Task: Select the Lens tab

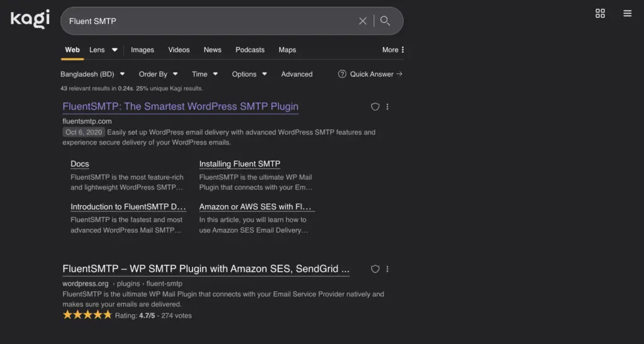Action: click(97, 50)
